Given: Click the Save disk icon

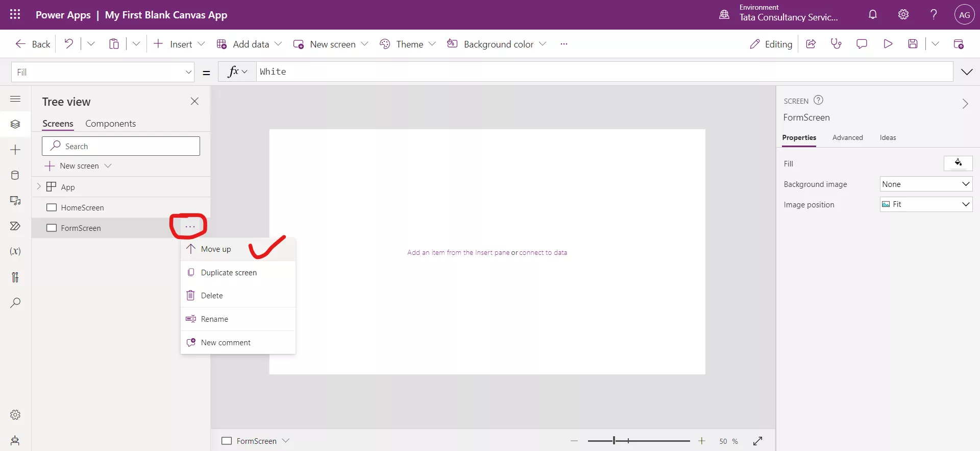Looking at the screenshot, I should pyautogui.click(x=913, y=44).
